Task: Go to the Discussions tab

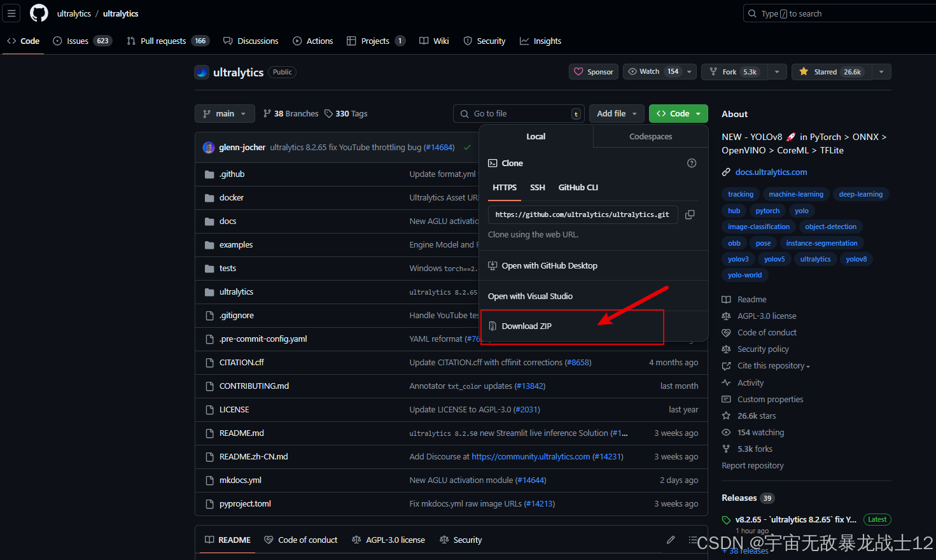Action: 251,41
